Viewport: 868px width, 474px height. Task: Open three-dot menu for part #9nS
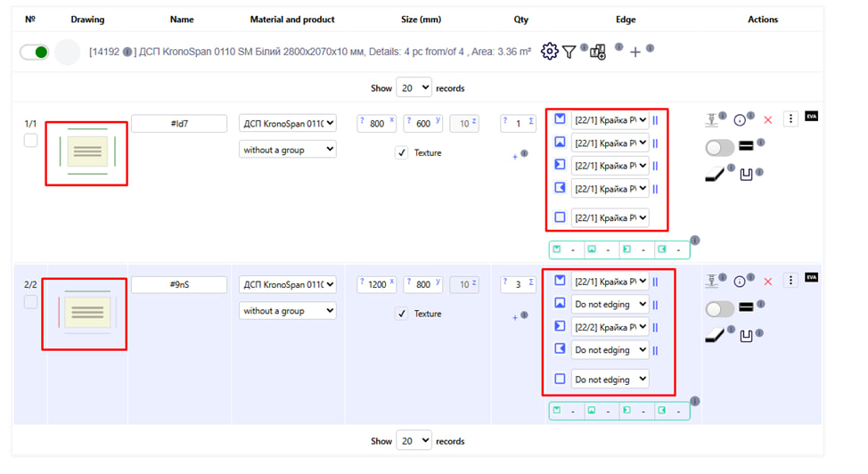(790, 281)
